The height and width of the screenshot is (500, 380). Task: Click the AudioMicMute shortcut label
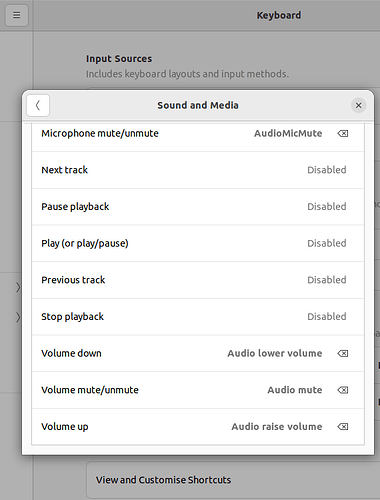[x=288, y=133]
